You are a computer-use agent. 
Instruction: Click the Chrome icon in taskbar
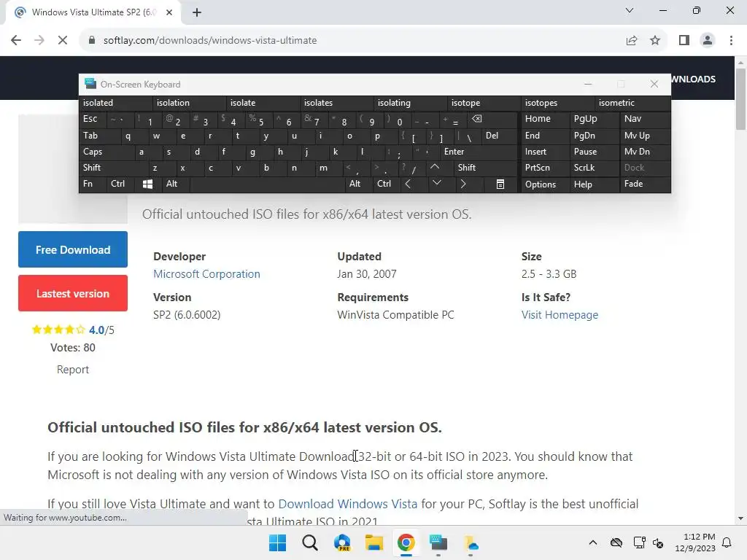(x=406, y=542)
